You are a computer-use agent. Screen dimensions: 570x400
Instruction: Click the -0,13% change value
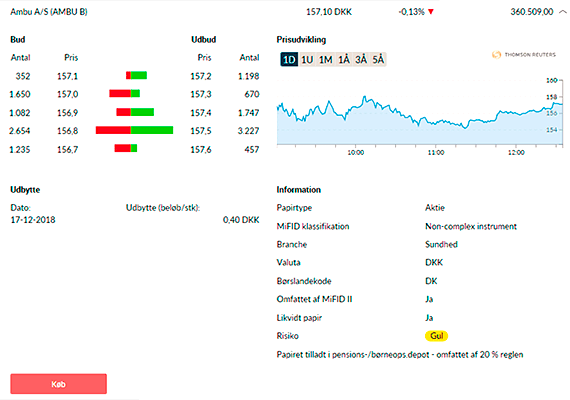411,12
